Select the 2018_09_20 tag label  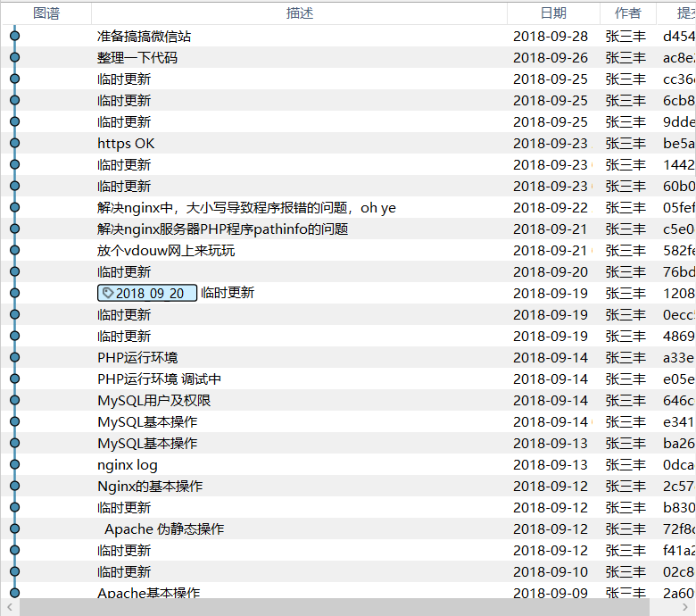148,294
